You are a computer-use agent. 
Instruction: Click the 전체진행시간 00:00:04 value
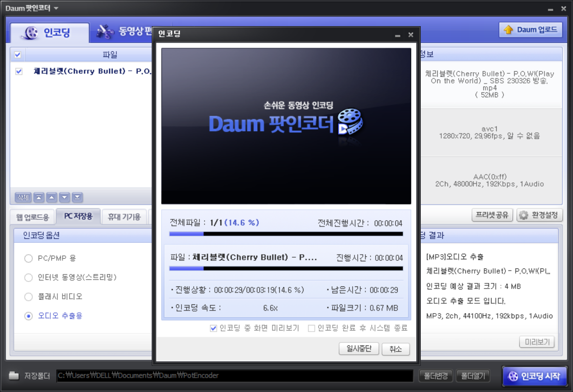[388, 223]
